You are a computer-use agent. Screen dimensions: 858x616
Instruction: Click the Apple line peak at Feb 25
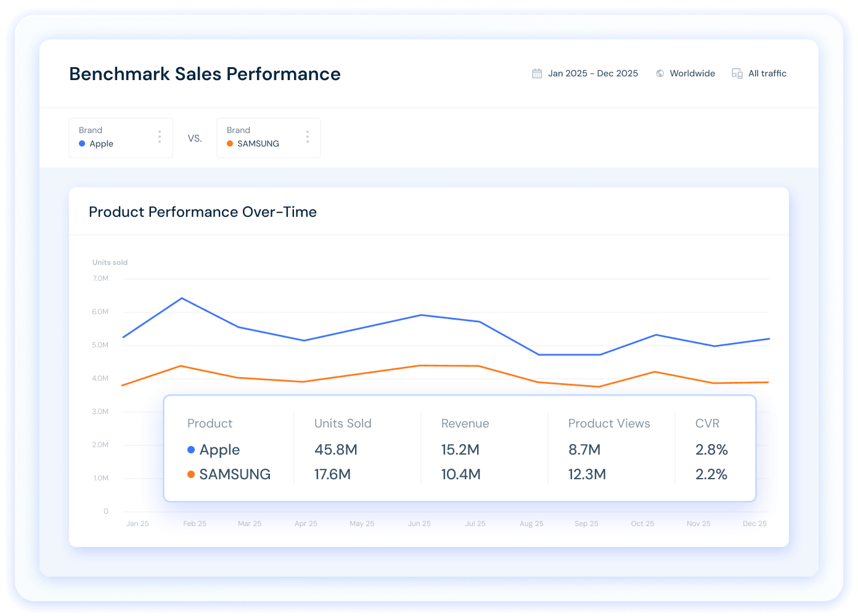point(182,298)
